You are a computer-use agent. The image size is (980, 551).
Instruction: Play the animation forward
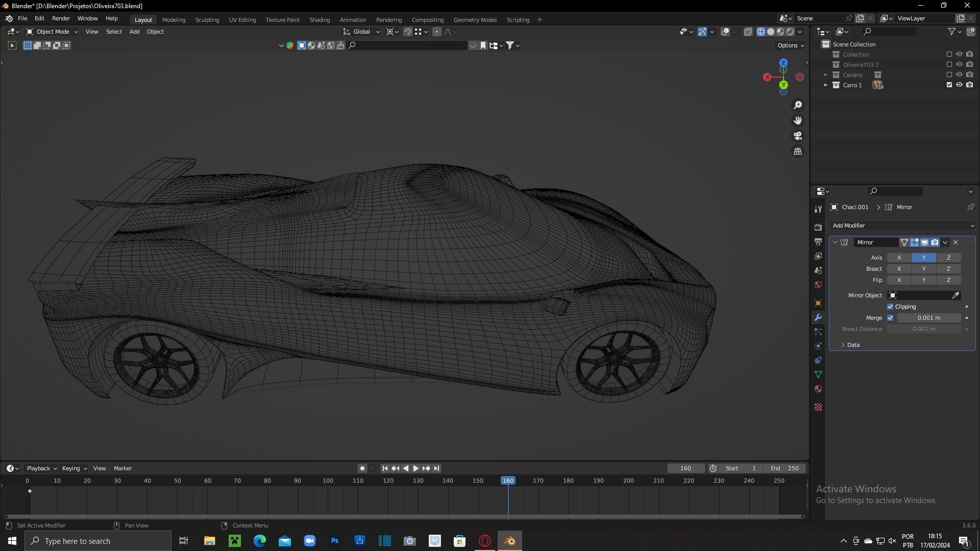416,468
